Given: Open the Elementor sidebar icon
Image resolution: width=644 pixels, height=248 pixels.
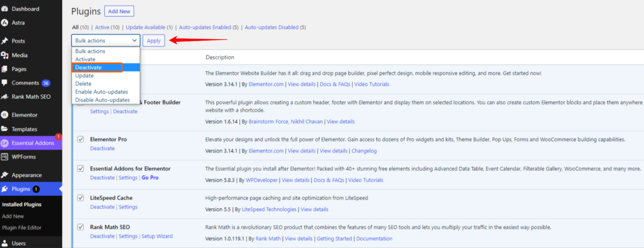Looking at the screenshot, I should [x=5, y=115].
